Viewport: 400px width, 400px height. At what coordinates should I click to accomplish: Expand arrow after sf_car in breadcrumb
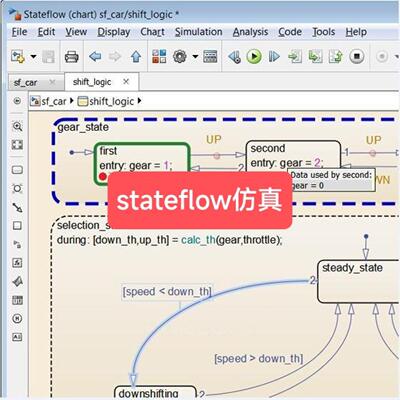click(71, 101)
